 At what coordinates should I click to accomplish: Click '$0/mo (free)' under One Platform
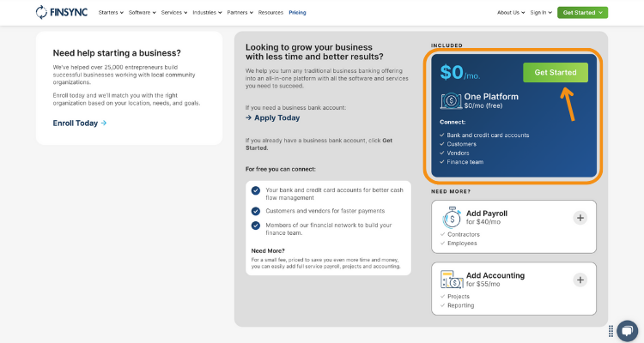click(483, 105)
